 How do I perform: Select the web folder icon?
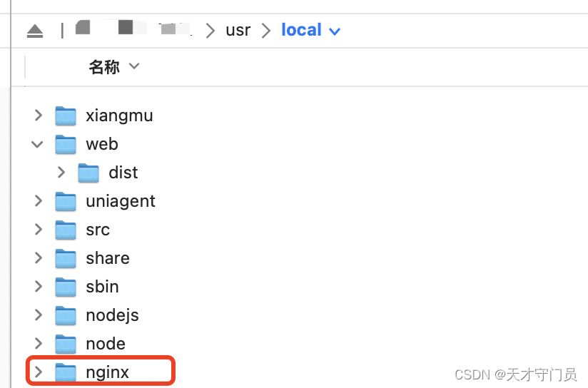point(66,144)
